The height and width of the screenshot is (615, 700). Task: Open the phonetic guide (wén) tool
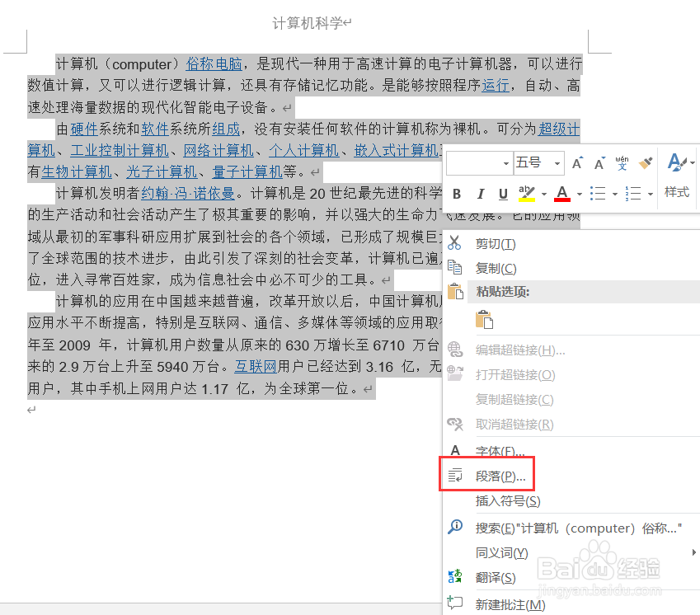tap(622, 163)
